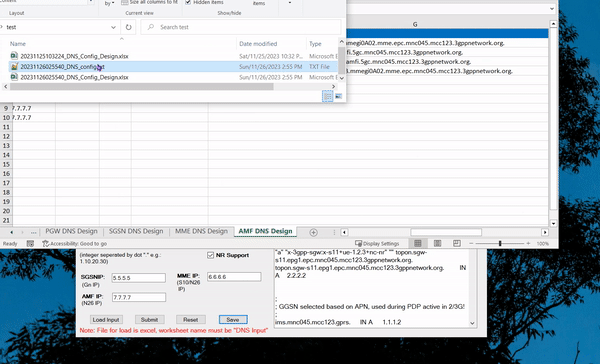Viewport: 600px width, 364px height.
Task: Toggle Hidden items checkbox in Explorer
Action: [188, 2]
